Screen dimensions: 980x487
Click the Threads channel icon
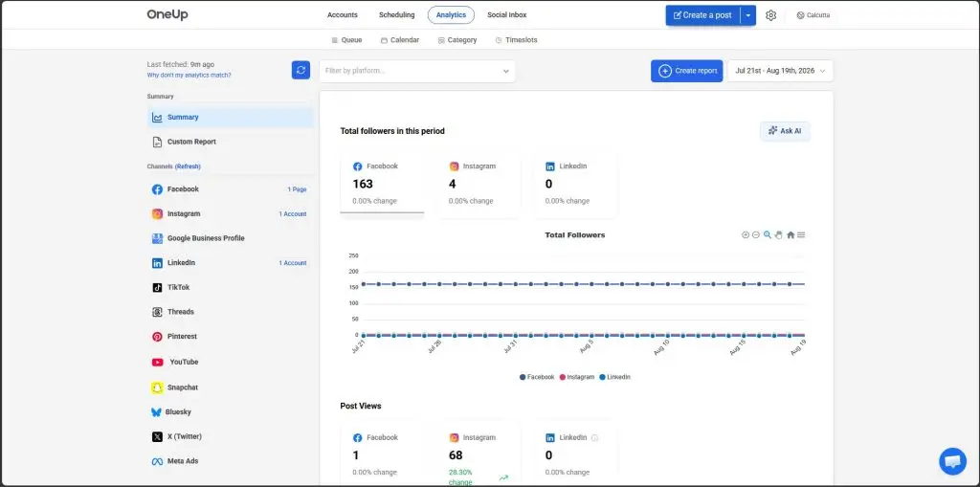[x=158, y=312]
